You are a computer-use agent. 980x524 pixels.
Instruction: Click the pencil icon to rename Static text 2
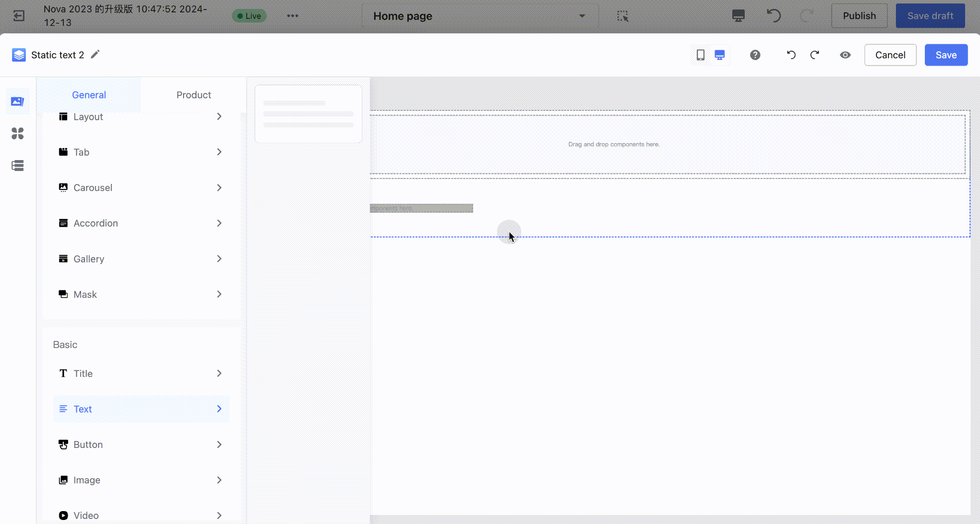click(x=95, y=54)
